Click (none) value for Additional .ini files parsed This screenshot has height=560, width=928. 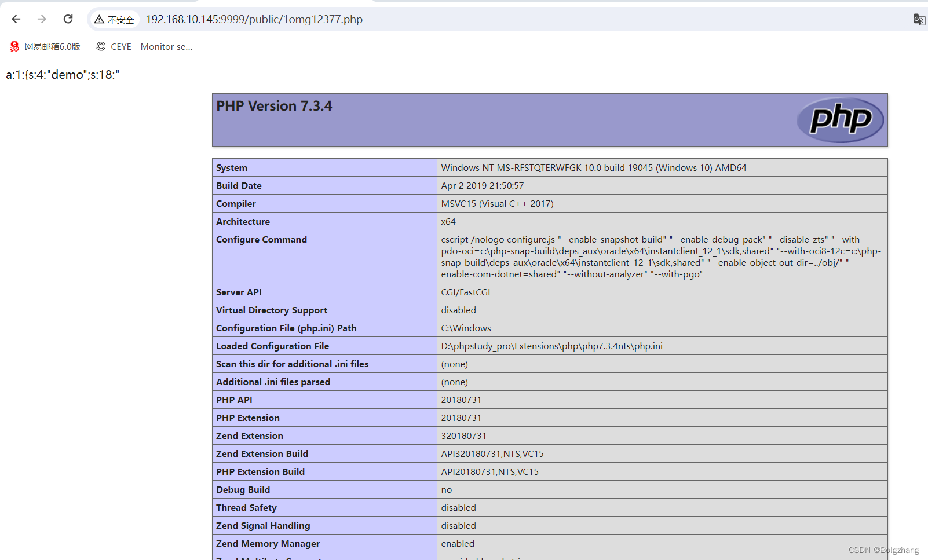(454, 382)
